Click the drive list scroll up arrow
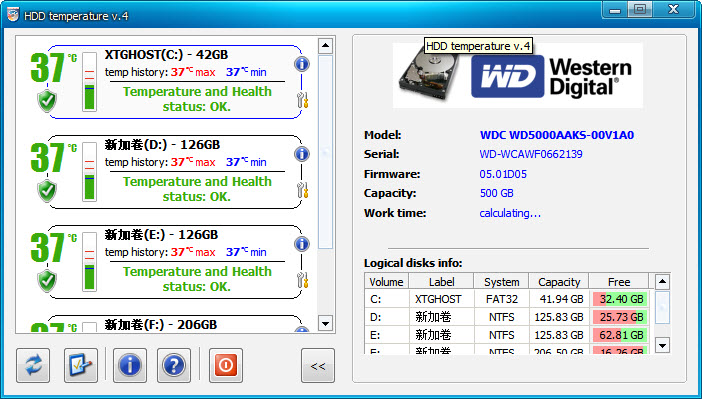 (325, 46)
